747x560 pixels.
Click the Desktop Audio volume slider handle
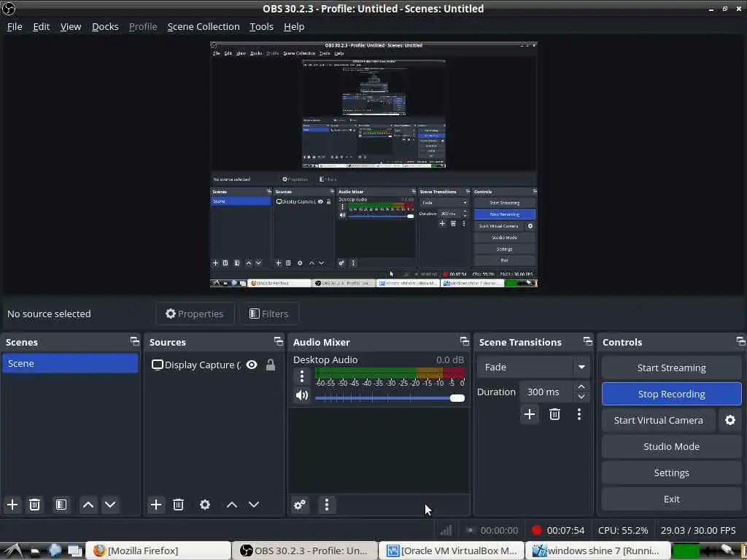[x=457, y=398]
